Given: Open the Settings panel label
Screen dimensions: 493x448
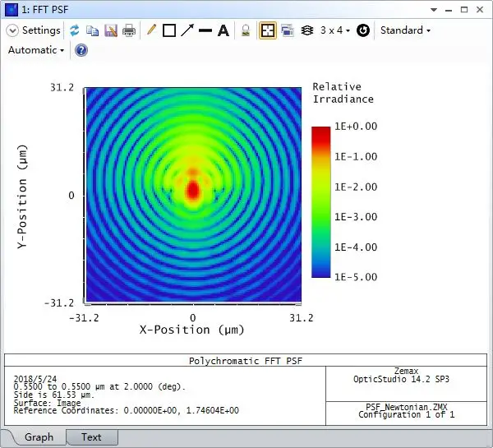Looking at the screenshot, I should (41, 30).
